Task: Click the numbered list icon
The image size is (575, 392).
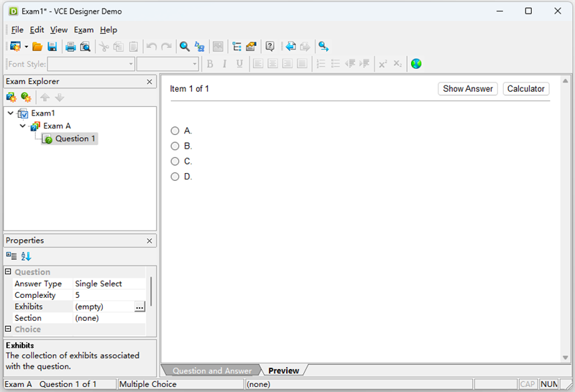Action: click(321, 64)
